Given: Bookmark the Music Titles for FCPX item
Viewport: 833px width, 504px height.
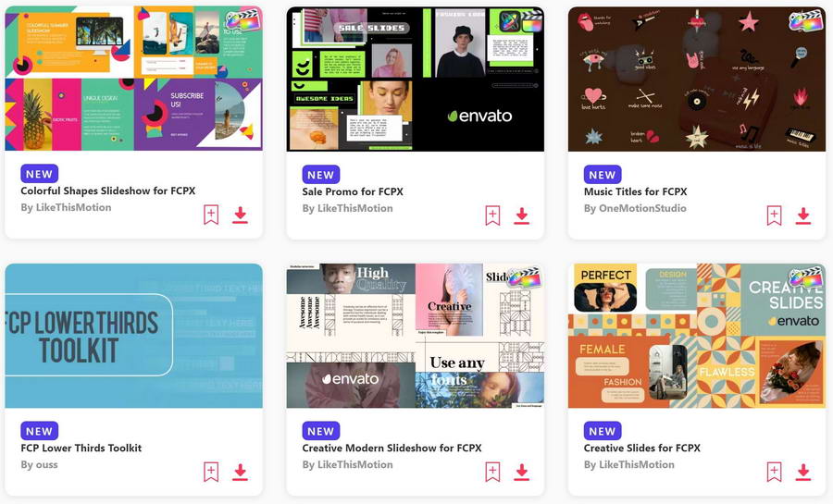Looking at the screenshot, I should tap(774, 215).
